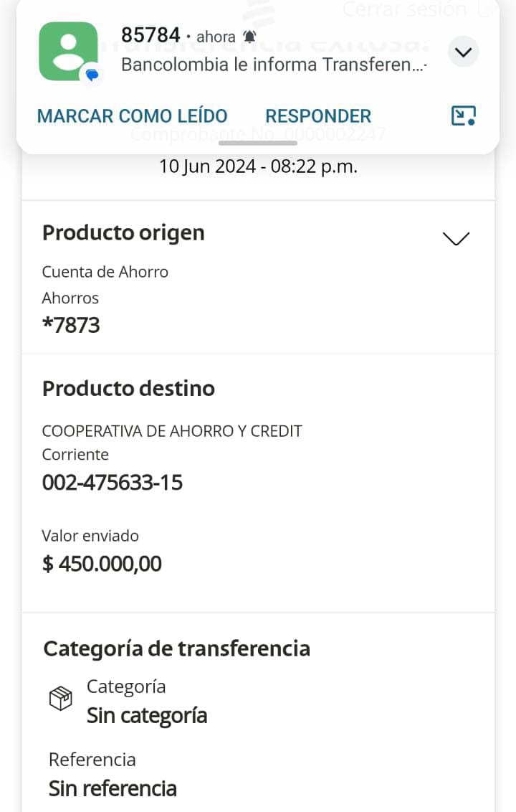Click the package icon beside Categoría
Viewport: 516px width, 812px height.
[x=60, y=698]
